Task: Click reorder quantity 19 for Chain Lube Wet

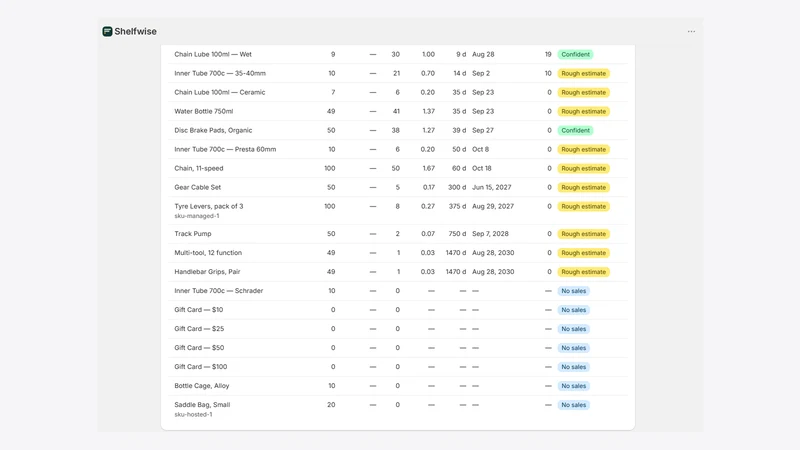Action: (x=548, y=54)
